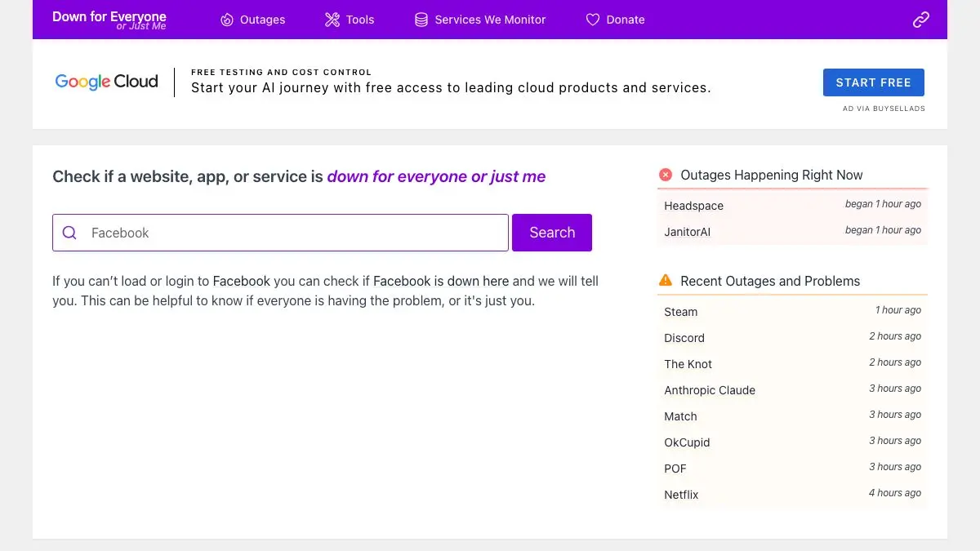Viewport: 980px width, 551px height.
Task: Click the Outages Happening Right Now heading
Action: pyautogui.click(x=772, y=175)
